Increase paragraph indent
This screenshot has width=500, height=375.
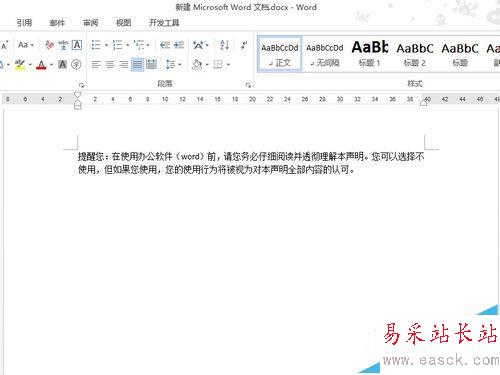click(179, 45)
